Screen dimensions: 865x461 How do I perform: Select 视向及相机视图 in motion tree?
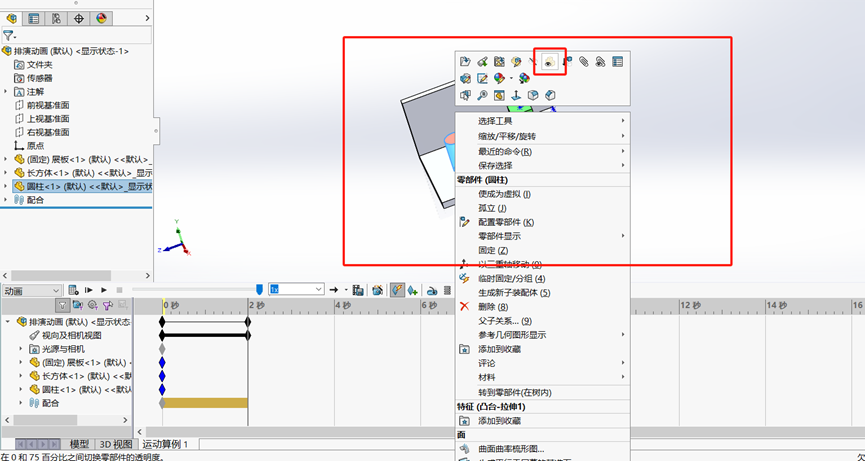pyautogui.click(x=72, y=335)
